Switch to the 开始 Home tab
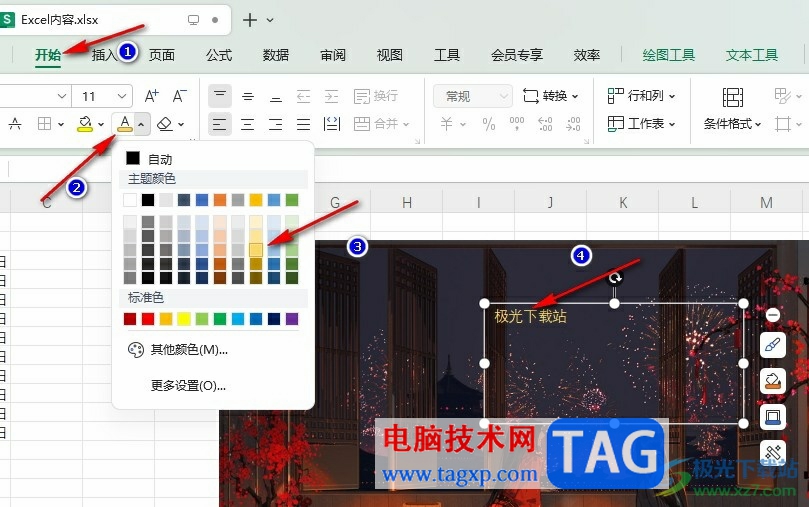The image size is (809, 507). (48, 55)
